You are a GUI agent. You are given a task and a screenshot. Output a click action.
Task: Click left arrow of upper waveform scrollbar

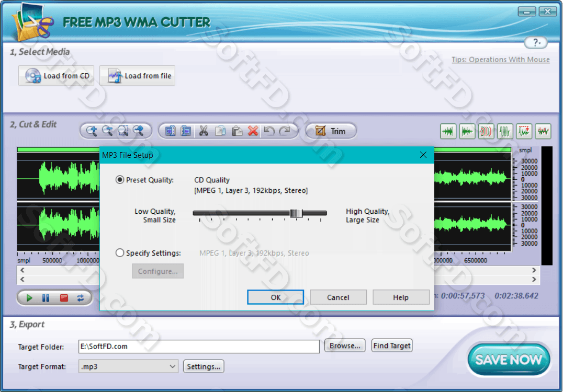point(22,270)
